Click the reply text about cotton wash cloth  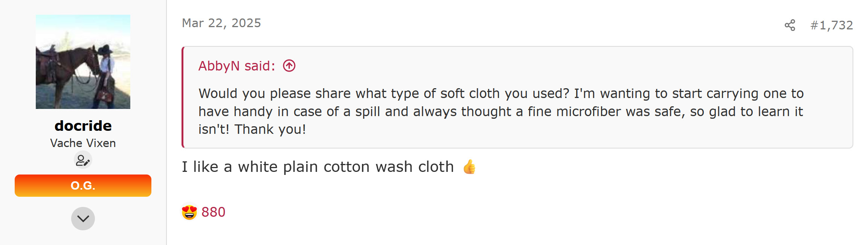[318, 167]
